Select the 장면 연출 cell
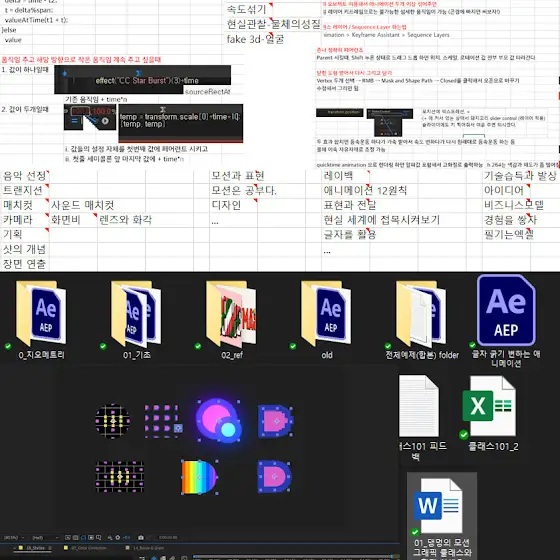This screenshot has height=560, width=560. (24, 264)
